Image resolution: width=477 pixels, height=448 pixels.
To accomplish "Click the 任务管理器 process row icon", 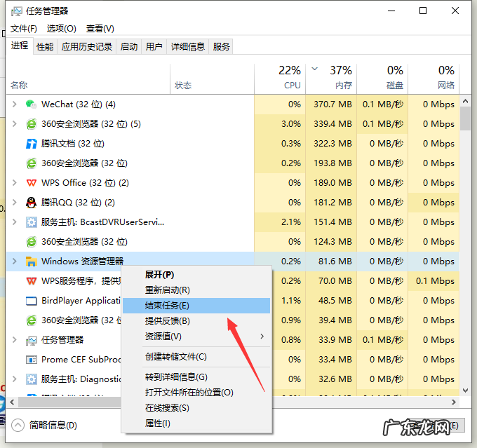I will [x=31, y=340].
